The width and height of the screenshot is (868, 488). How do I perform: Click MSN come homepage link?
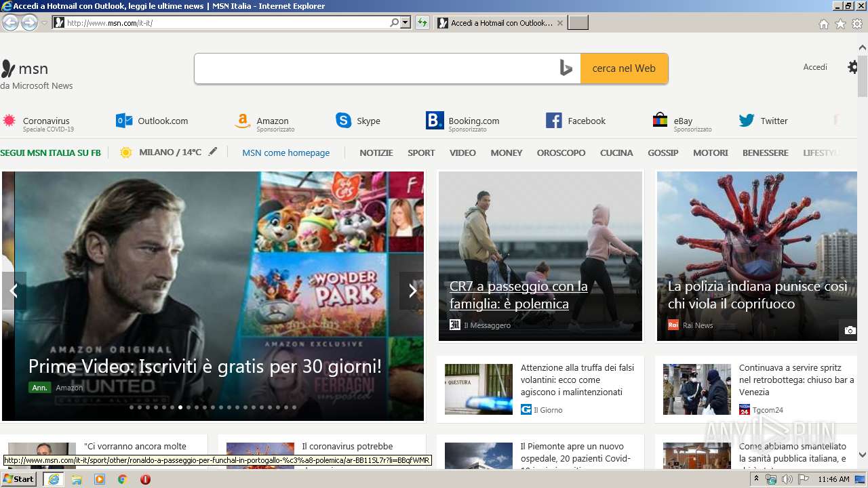pos(286,153)
